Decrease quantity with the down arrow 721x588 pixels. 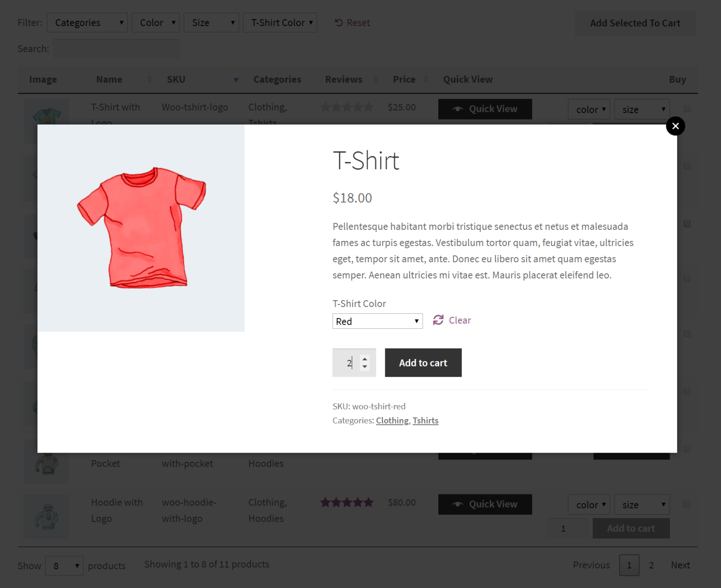tap(365, 367)
